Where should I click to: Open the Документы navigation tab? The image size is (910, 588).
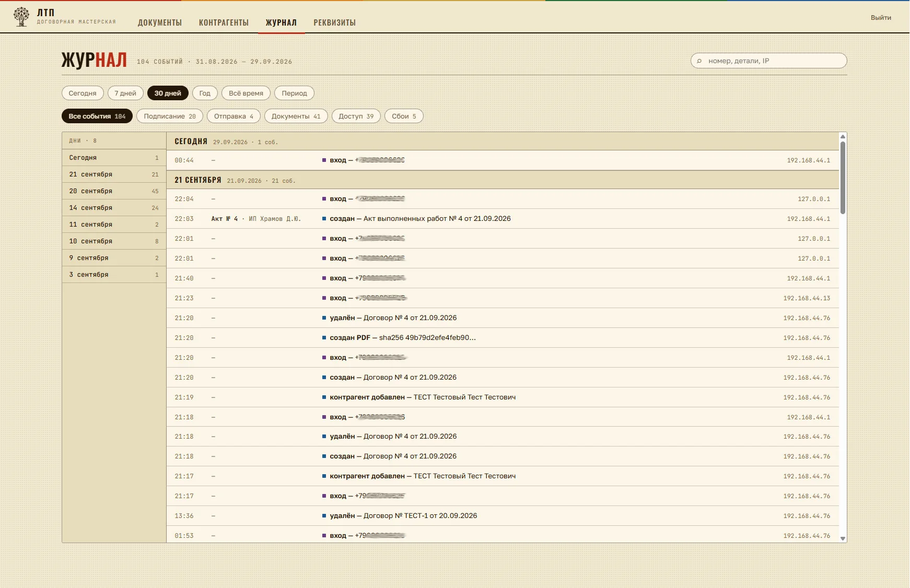(x=160, y=22)
